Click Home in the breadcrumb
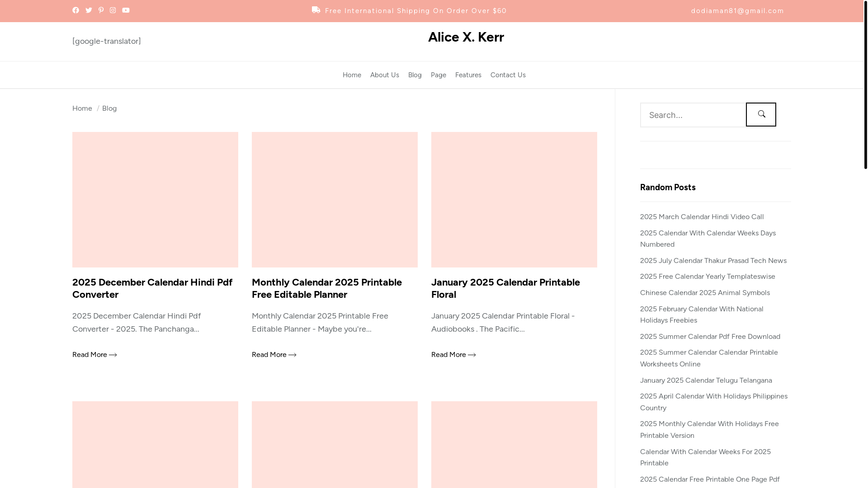868x488 pixels. tap(82, 108)
